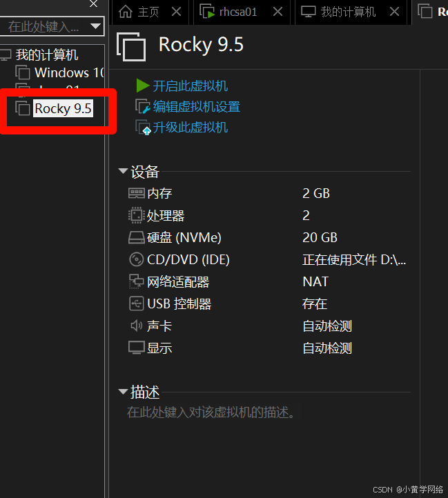Select Rocky 9.5 in the library tree
448x498 pixels.
click(x=64, y=108)
